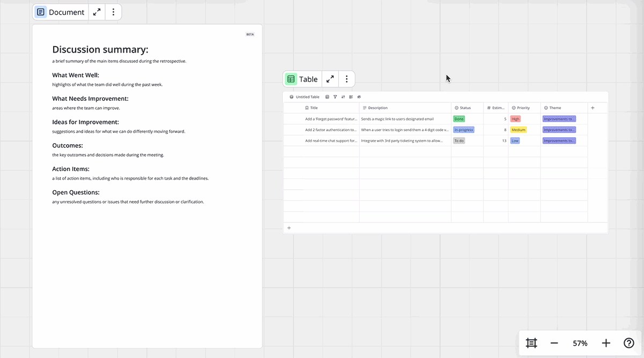The height and width of the screenshot is (358, 644).
Task: Click the green Table icon
Action: pos(291,79)
